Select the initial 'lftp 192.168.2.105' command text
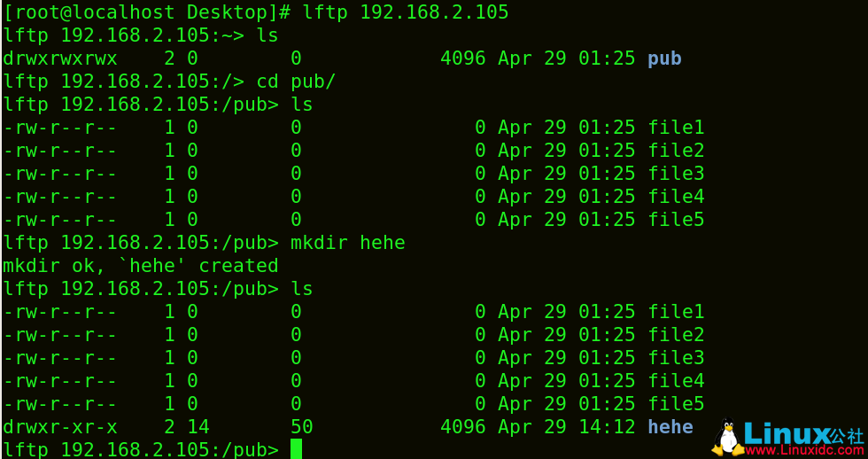The image size is (868, 459). pyautogui.click(x=406, y=12)
